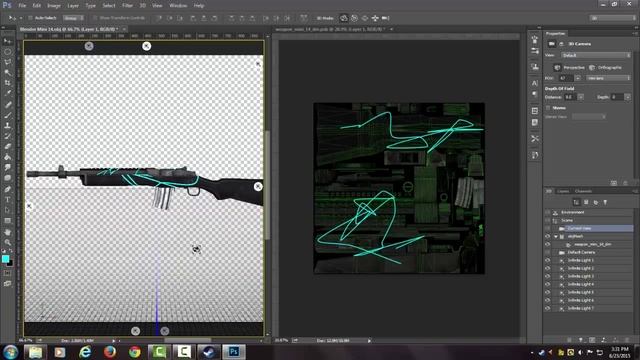Filter 3D panel by whole scene
The image size is (640, 360).
click(576, 202)
